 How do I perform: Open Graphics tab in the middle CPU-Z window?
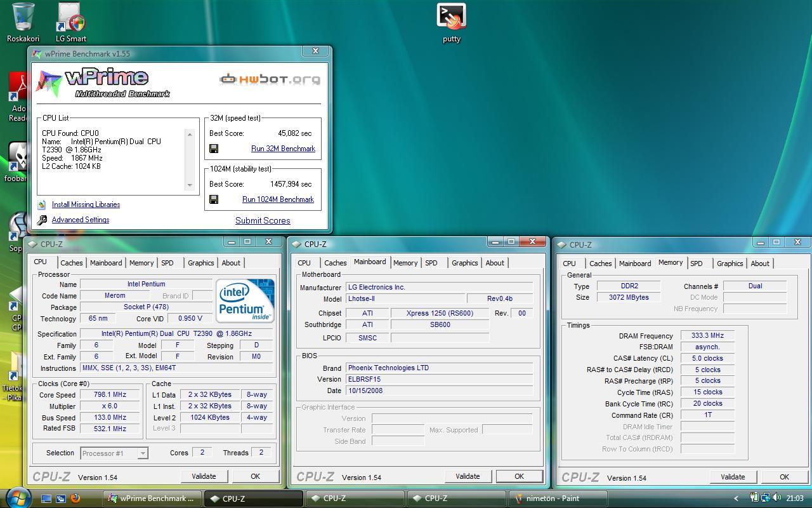464,263
